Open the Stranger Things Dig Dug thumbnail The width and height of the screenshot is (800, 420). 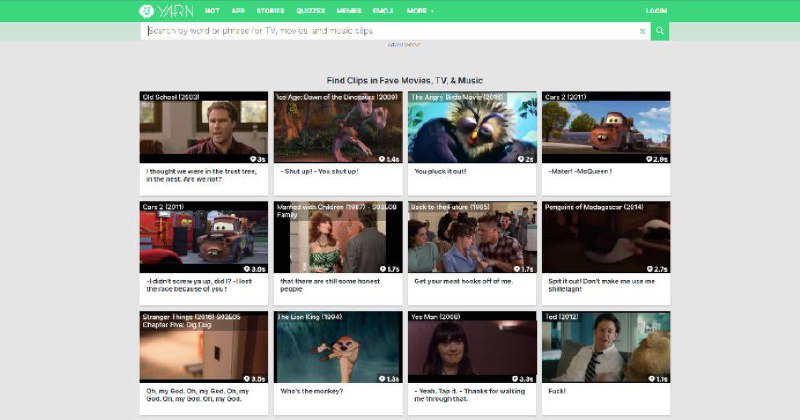click(x=204, y=347)
